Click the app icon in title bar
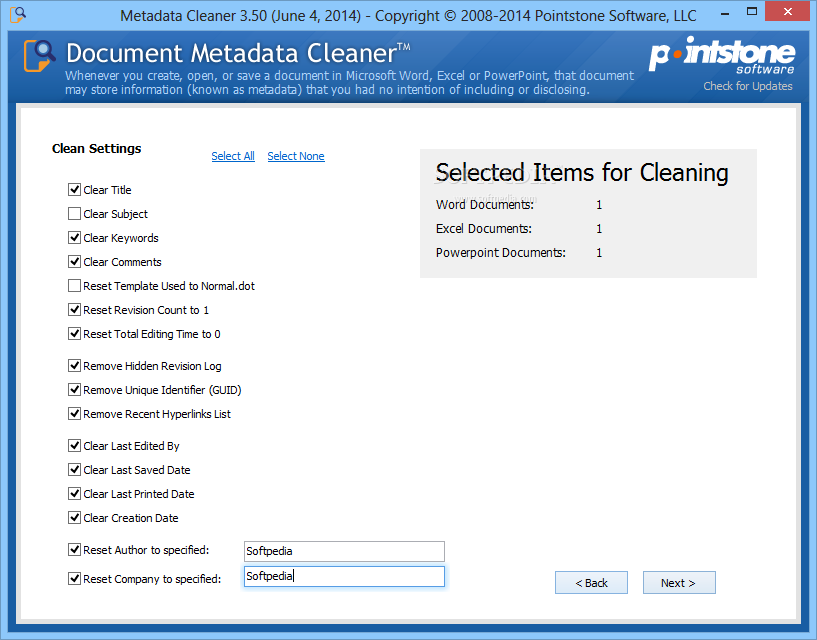The width and height of the screenshot is (817, 640). pyautogui.click(x=18, y=14)
